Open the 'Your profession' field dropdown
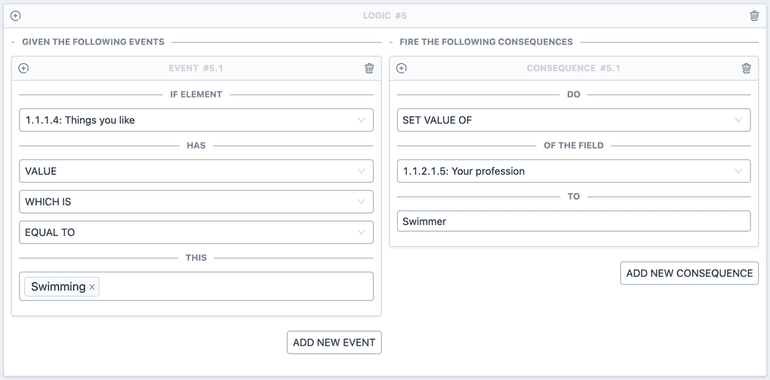 click(x=574, y=171)
